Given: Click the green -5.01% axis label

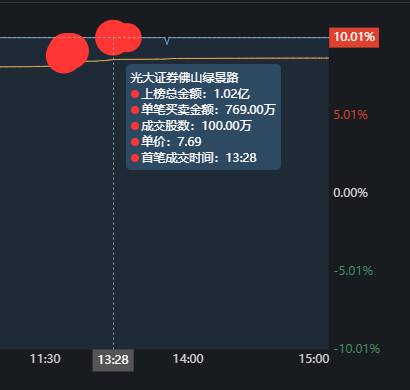Looking at the screenshot, I should (x=353, y=271).
